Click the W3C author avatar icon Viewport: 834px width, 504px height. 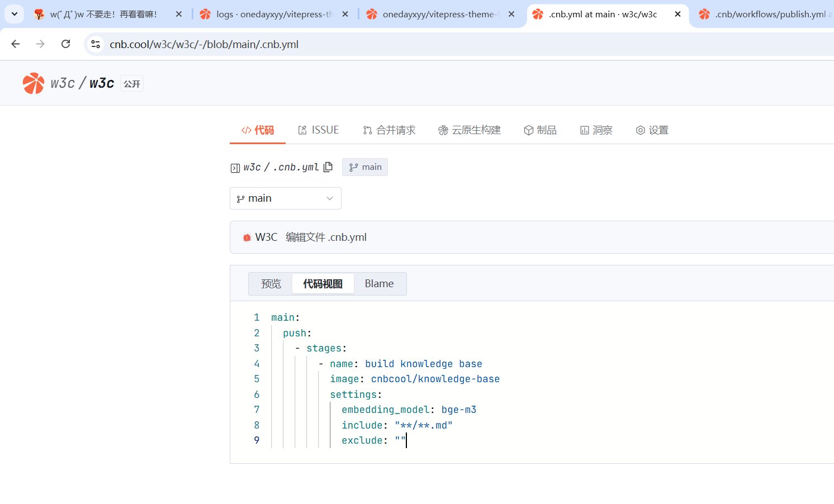tap(247, 237)
